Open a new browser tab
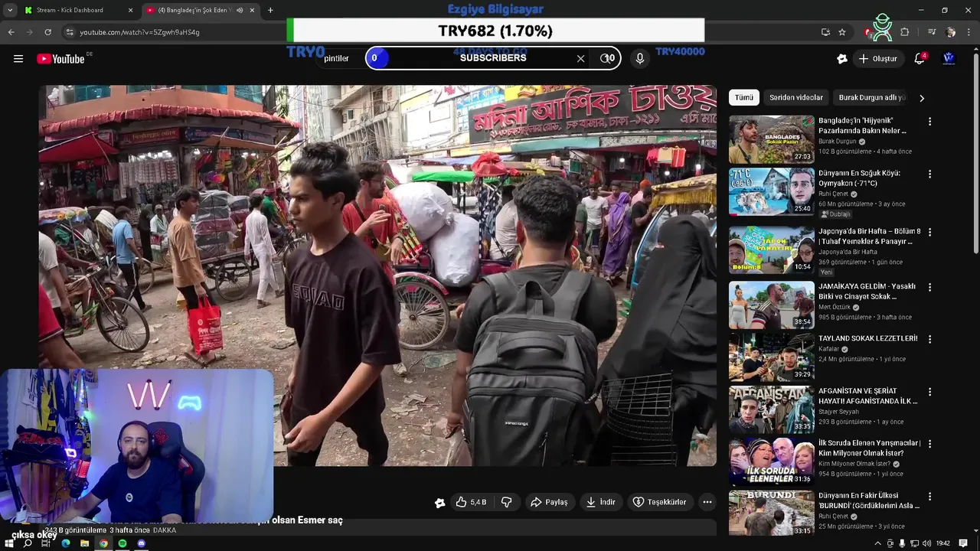 (x=270, y=10)
